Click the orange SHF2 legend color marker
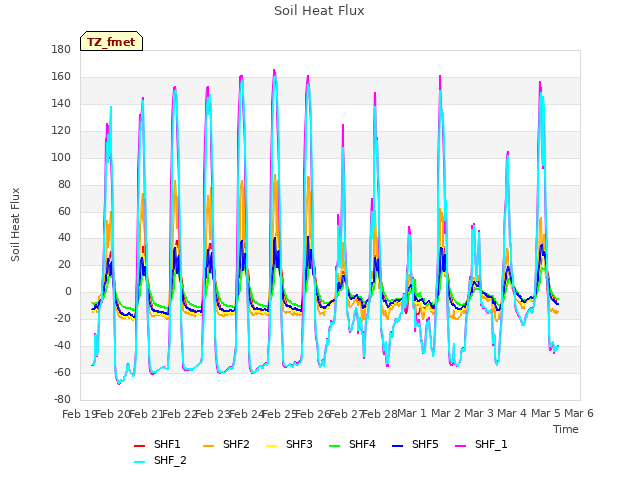Viewport: 640px width, 480px height. point(209,446)
